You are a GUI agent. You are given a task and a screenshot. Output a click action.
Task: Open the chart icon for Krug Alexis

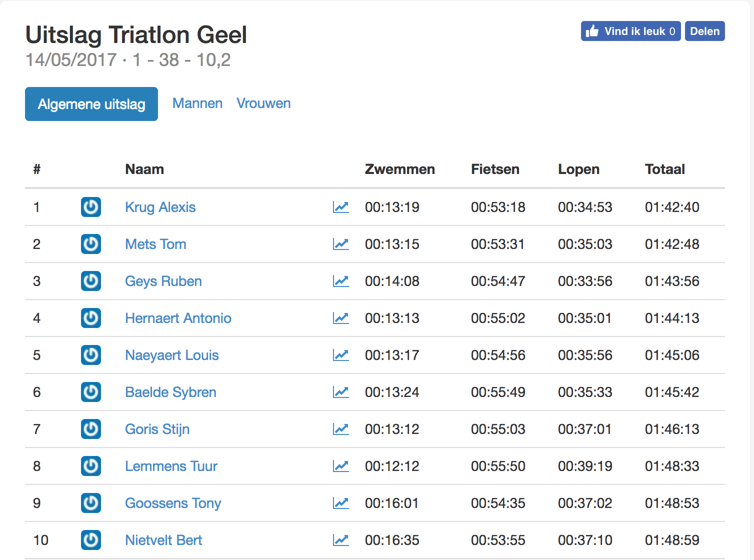[341, 207]
